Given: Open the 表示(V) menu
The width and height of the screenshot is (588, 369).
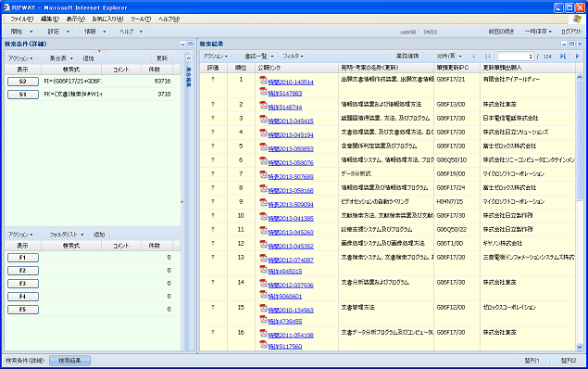Looking at the screenshot, I should pyautogui.click(x=75, y=19).
